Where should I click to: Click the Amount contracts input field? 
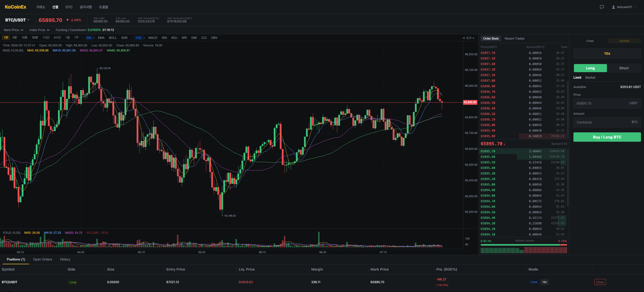[607, 122]
